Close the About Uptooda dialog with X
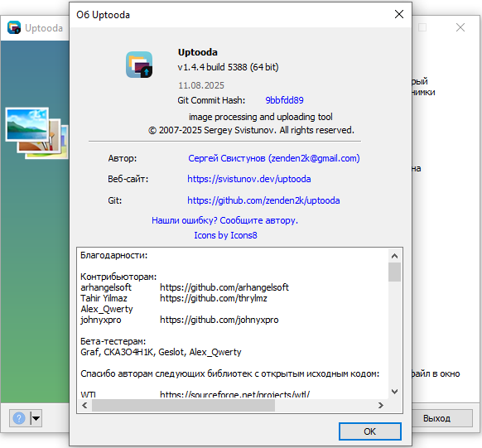Viewport: 482px width, 448px height. (x=399, y=14)
